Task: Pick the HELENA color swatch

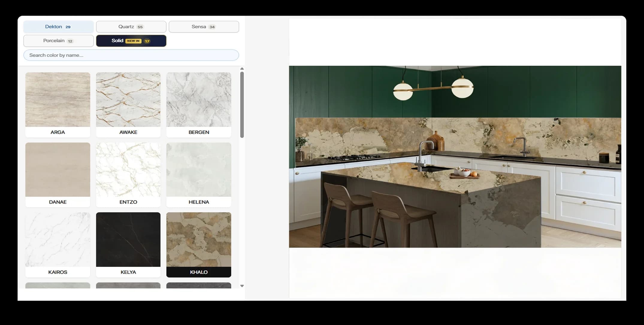Action: [199, 175]
